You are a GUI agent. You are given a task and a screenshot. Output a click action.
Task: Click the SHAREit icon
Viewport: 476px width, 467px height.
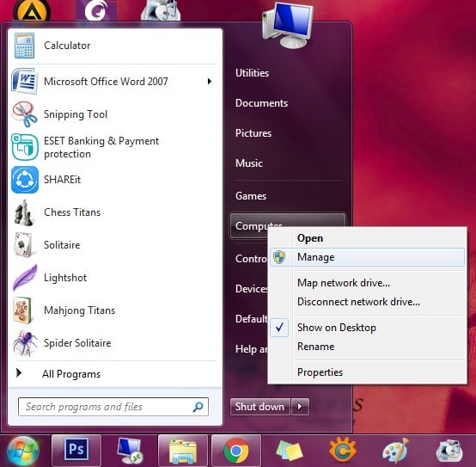pos(25,180)
